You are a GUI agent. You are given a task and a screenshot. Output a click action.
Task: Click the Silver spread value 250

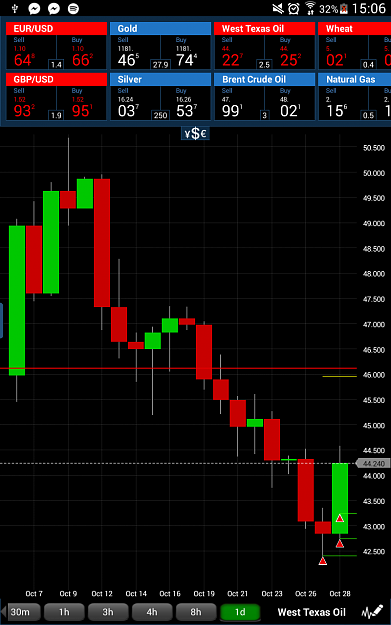pyautogui.click(x=160, y=115)
